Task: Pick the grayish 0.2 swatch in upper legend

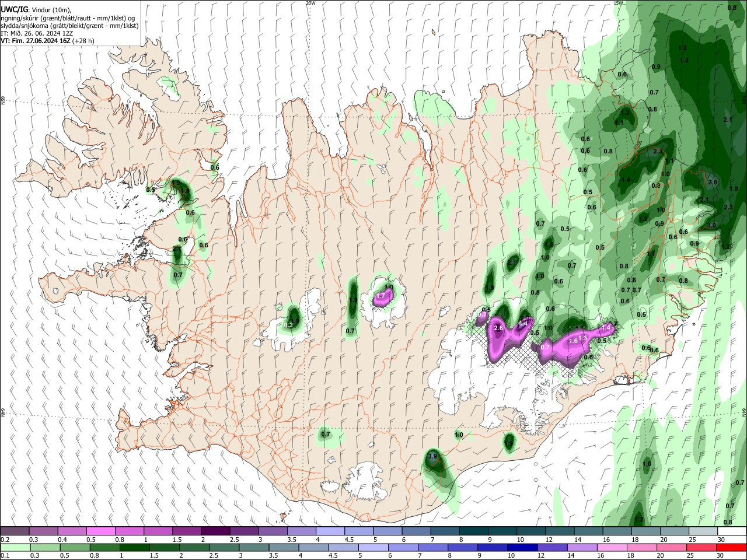Action: [15, 531]
